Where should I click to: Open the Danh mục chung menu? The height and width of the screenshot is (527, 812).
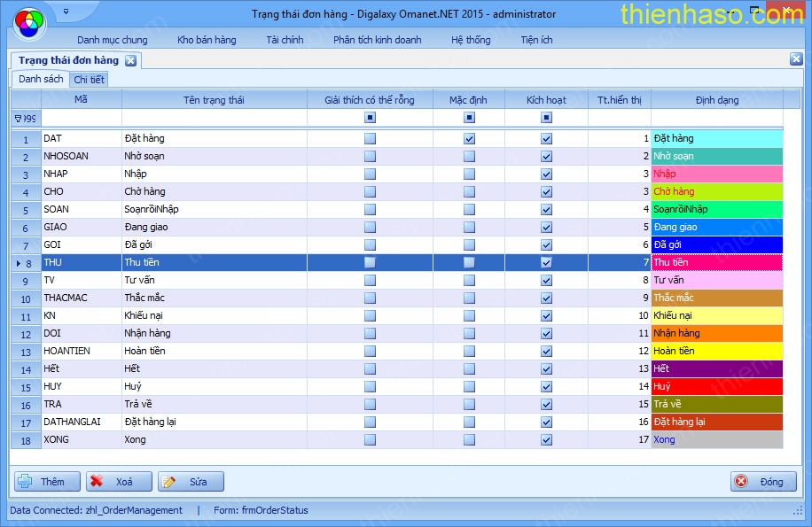[x=113, y=40]
